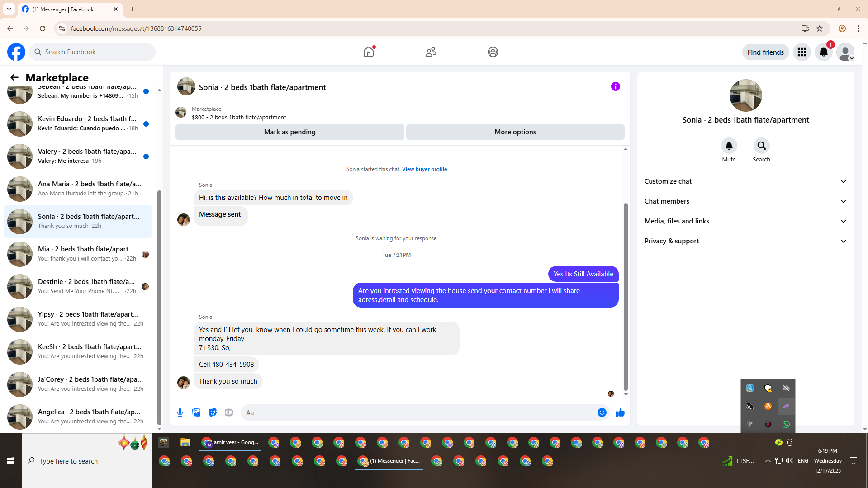Open the amir veer Google taskbar window
Viewport: 868px width, 488px height.
coord(230,442)
